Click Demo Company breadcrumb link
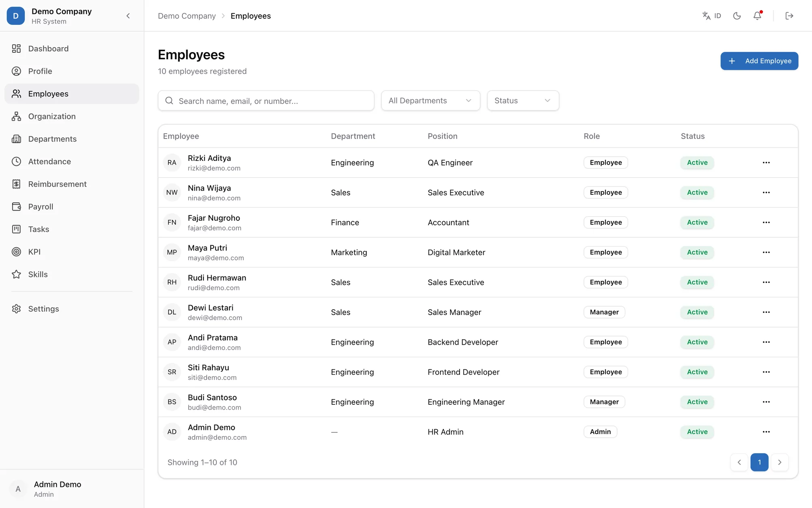Viewport: 812px width, 508px height. (x=187, y=16)
